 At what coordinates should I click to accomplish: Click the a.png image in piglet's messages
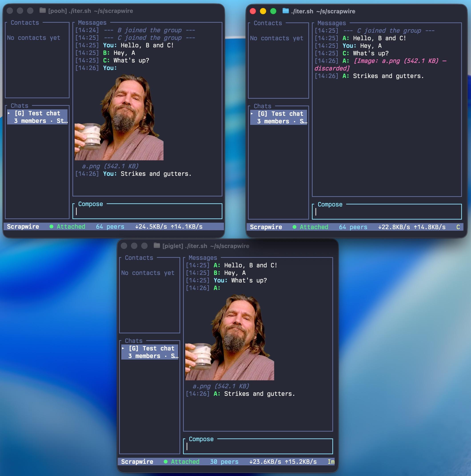pos(230,337)
